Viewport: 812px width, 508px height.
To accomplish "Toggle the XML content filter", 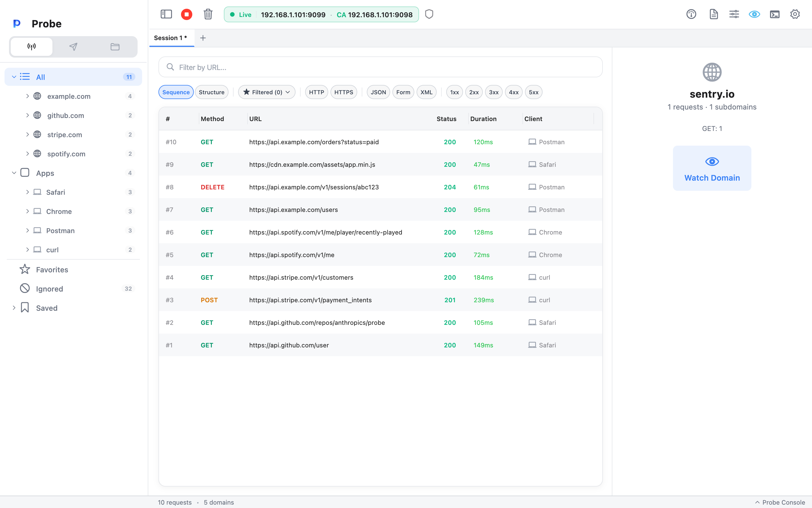I will pyautogui.click(x=427, y=92).
